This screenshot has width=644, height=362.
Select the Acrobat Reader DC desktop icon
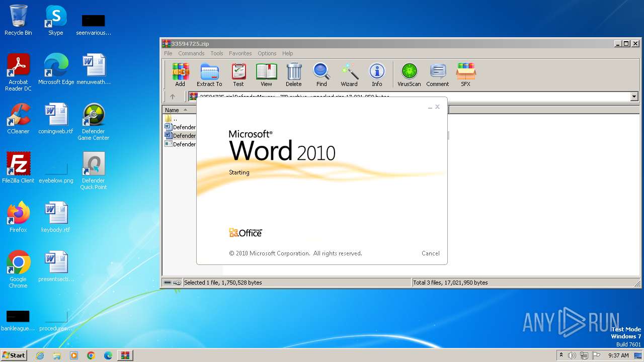[x=18, y=72]
